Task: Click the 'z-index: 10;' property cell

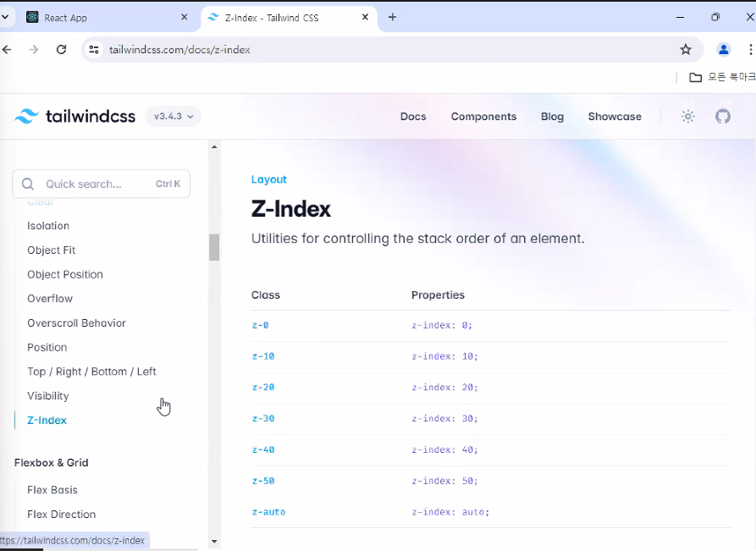Action: [x=444, y=356]
